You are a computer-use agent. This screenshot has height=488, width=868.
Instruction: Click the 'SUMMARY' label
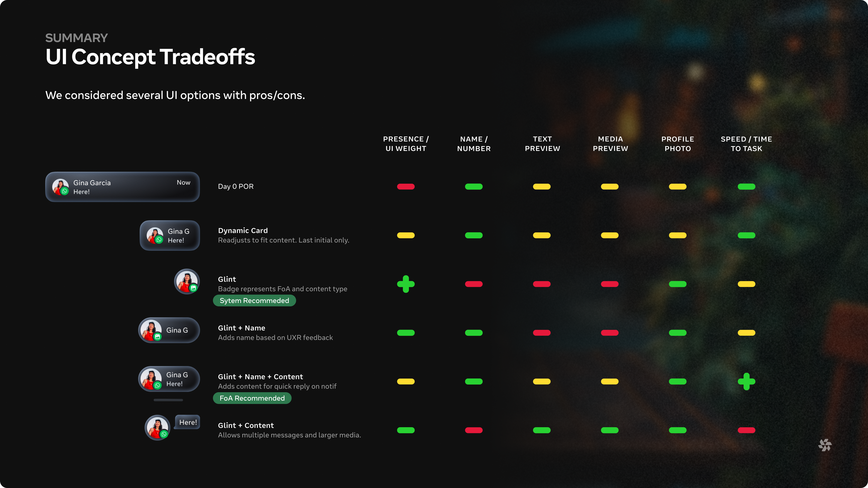click(x=76, y=38)
